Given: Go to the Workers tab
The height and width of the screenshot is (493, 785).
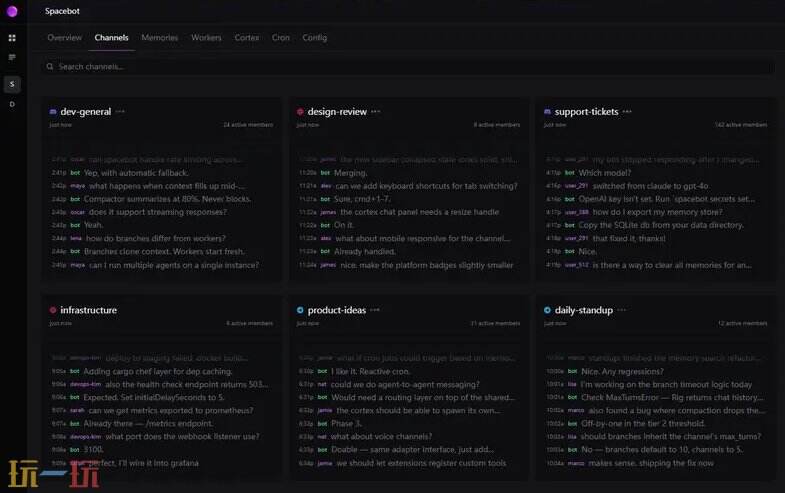Looking at the screenshot, I should [206, 38].
